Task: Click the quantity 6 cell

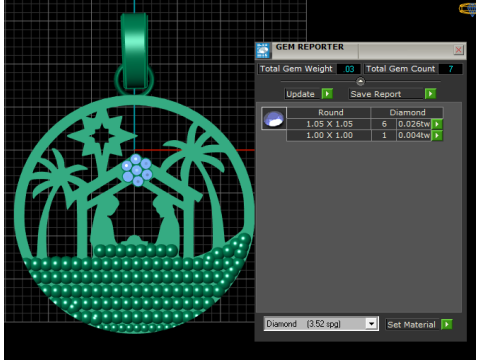Action: click(384, 124)
